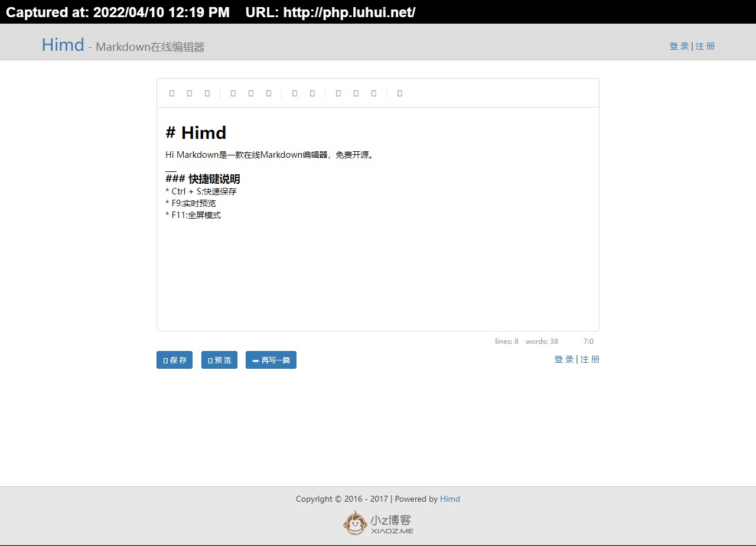Open the Himd link in the footer

pyautogui.click(x=450, y=499)
